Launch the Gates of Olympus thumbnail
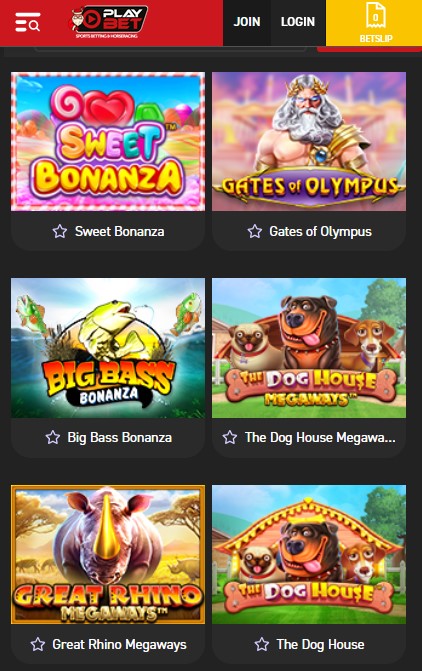This screenshot has width=422, height=671. (x=309, y=142)
